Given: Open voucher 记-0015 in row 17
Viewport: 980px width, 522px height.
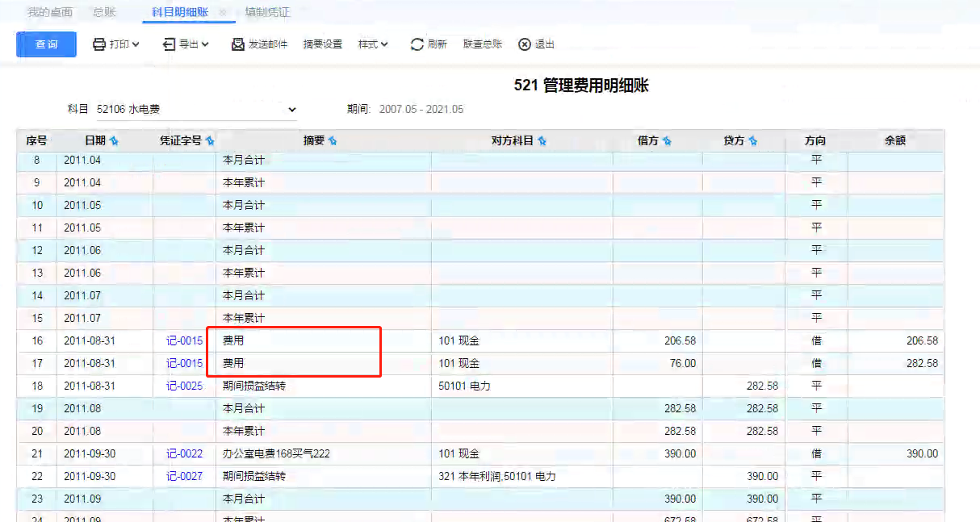Looking at the screenshot, I should pos(185,364).
